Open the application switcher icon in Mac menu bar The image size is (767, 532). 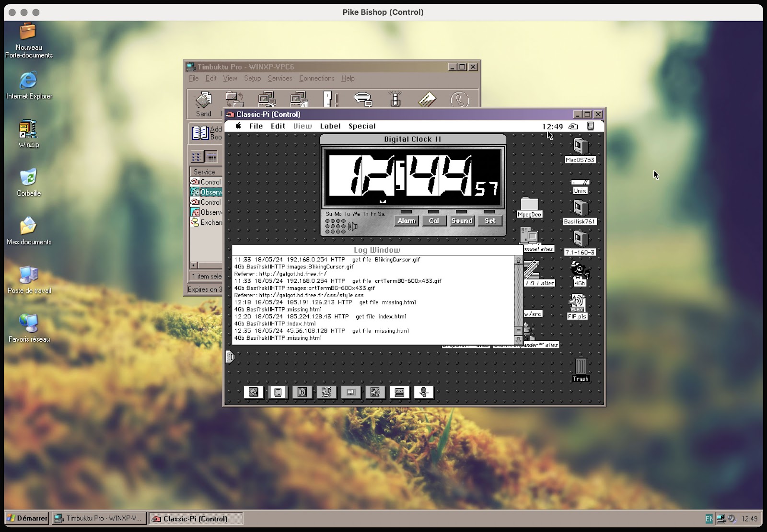tap(591, 126)
